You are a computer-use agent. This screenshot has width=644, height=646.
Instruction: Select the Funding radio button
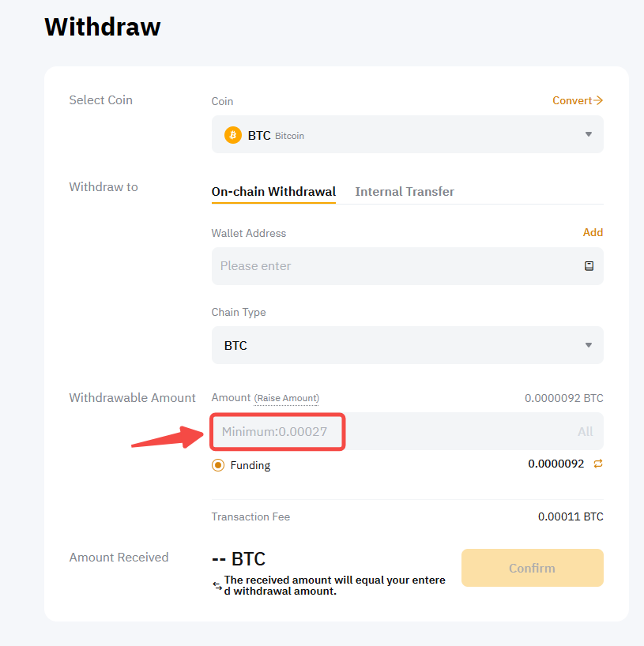[218, 465]
